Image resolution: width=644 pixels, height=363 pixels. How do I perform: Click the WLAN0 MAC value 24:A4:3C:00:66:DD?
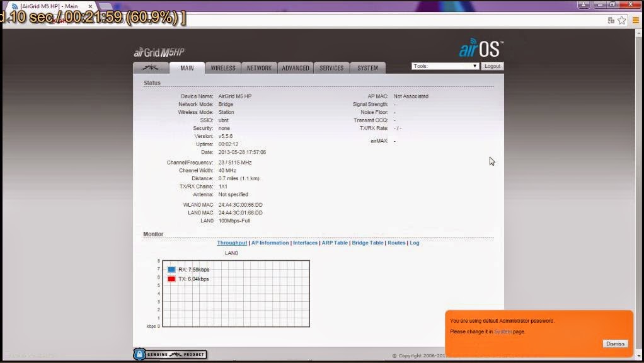tap(240, 205)
